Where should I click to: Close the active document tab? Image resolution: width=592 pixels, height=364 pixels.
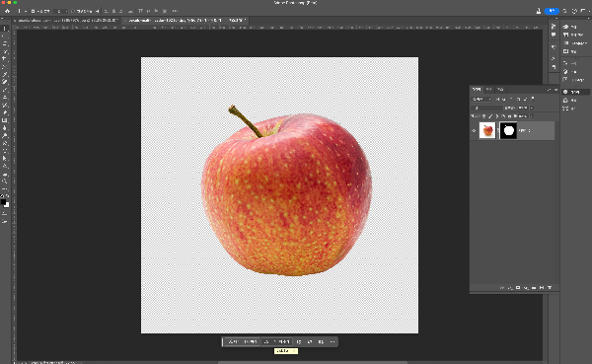coord(125,21)
